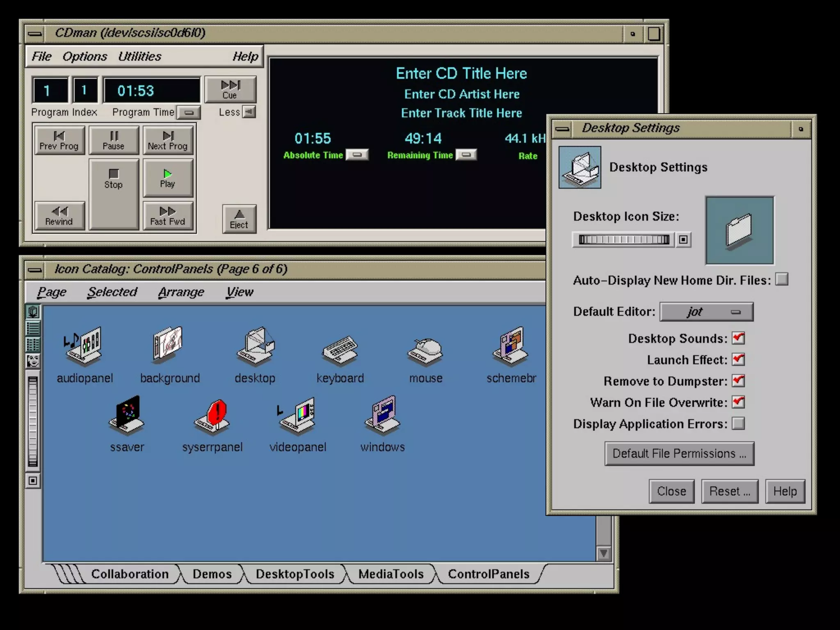
Task: Switch to the MediaTools tab
Action: pyautogui.click(x=391, y=574)
